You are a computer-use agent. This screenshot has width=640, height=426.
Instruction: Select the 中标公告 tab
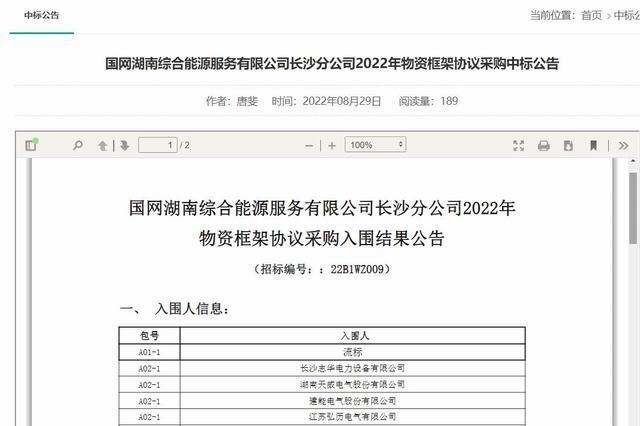coord(42,15)
